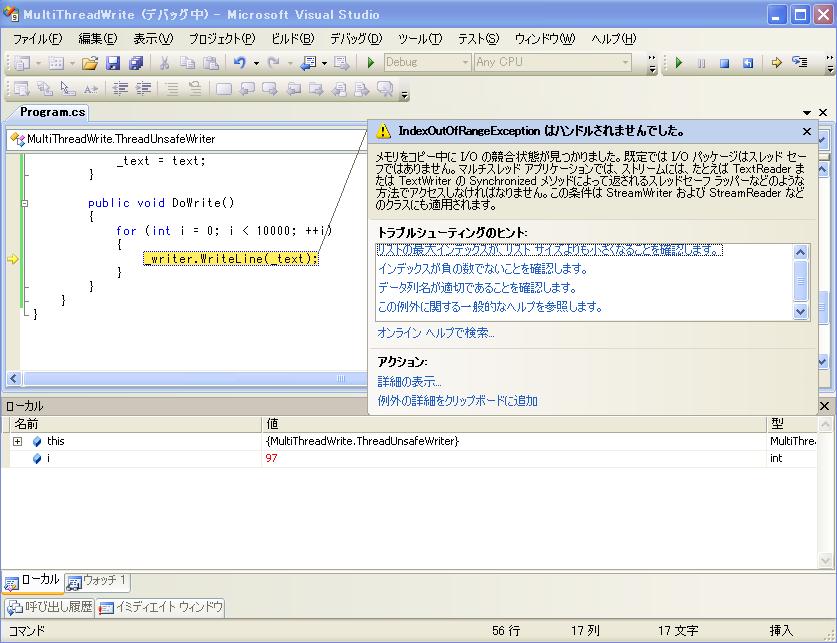The width and height of the screenshot is (837, 643).
Task: Click the Restart debugging icon
Action: click(x=747, y=63)
